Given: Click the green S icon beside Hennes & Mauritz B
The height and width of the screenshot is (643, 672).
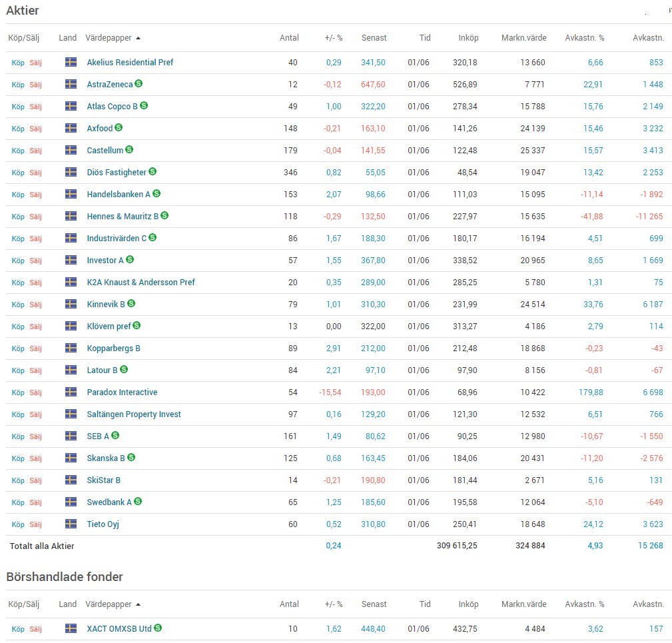Looking at the screenshot, I should pyautogui.click(x=165, y=216).
